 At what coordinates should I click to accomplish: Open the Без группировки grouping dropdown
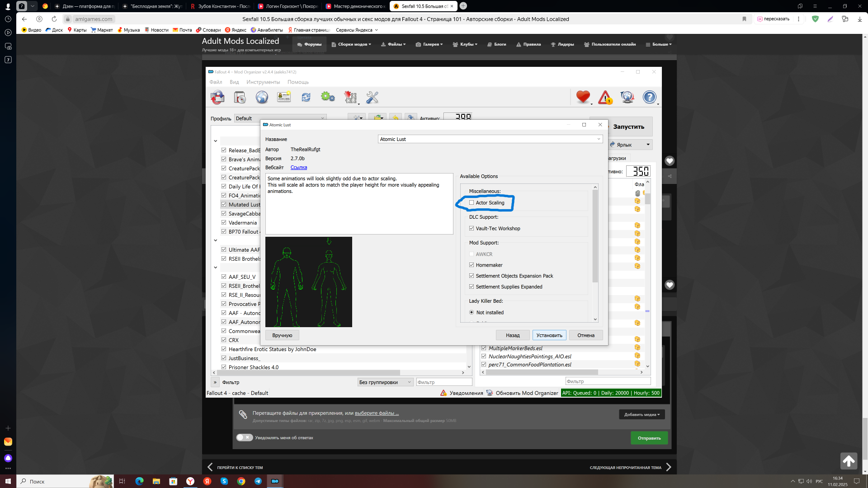(385, 382)
